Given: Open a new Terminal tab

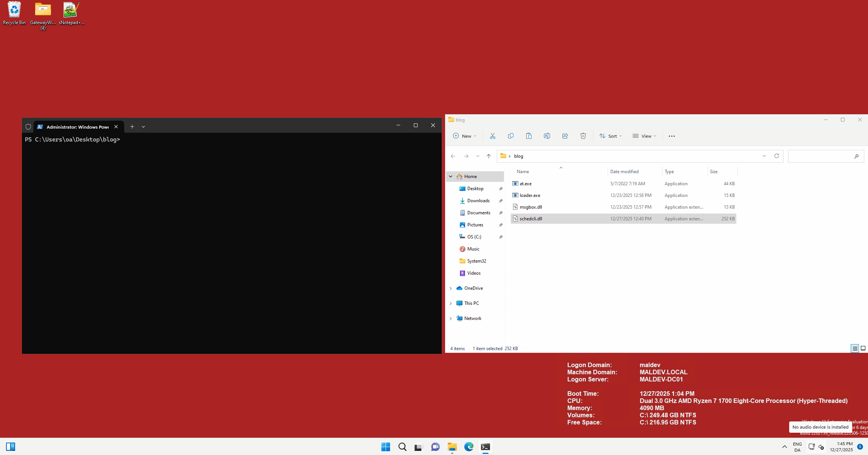Looking at the screenshot, I should 132,127.
